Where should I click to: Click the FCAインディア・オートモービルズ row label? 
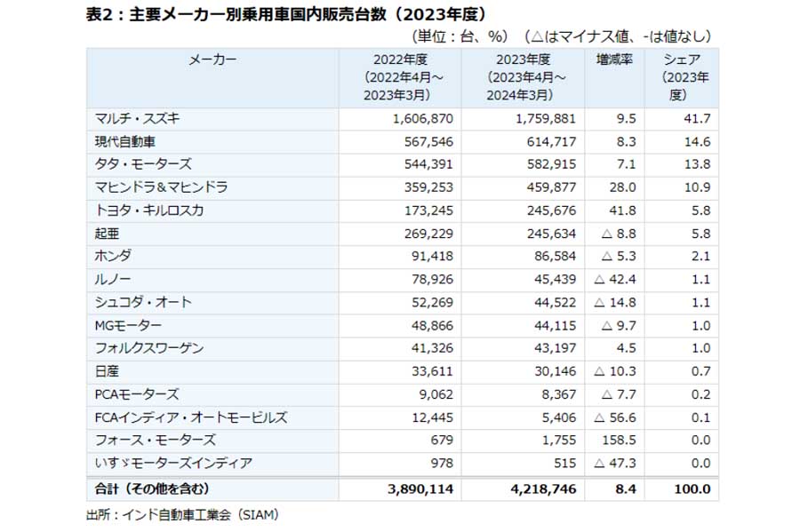pos(191,417)
